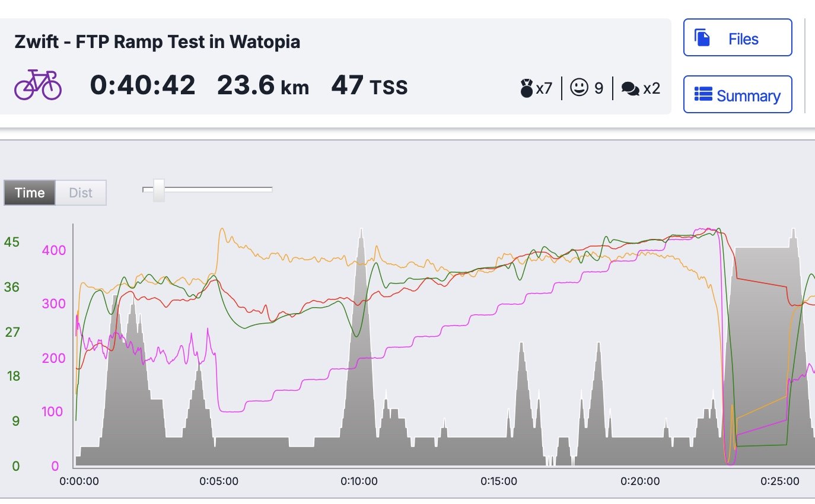
Task: Click the duration value 0:40:42
Action: [x=142, y=85]
